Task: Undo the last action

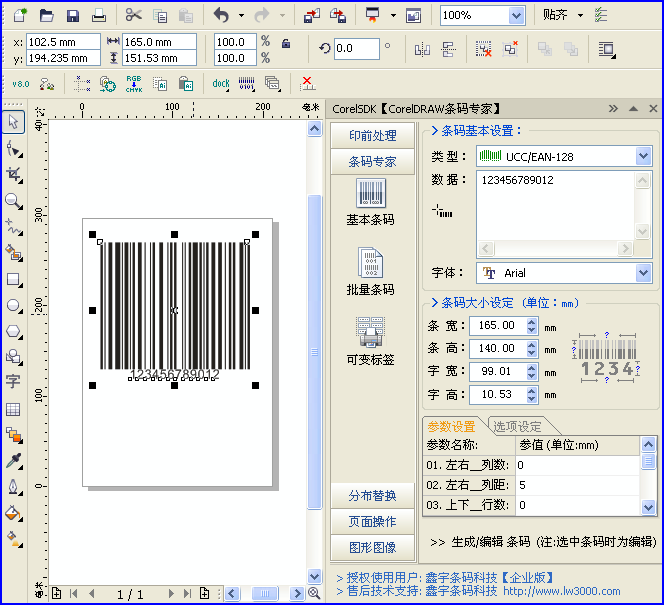Action: click(221, 16)
